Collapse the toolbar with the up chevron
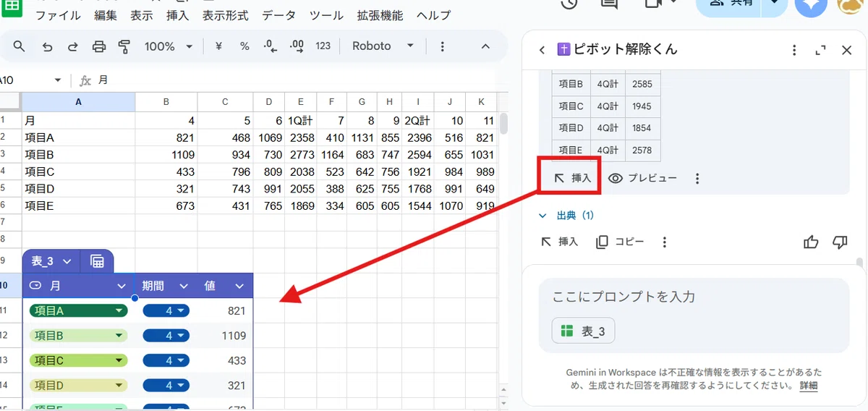 click(x=485, y=46)
